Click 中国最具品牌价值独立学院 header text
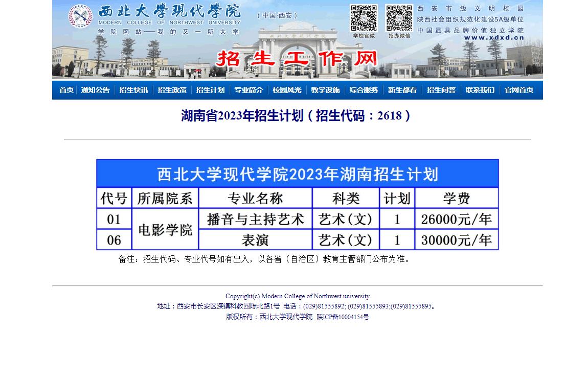The height and width of the screenshot is (383, 588). 470,30
